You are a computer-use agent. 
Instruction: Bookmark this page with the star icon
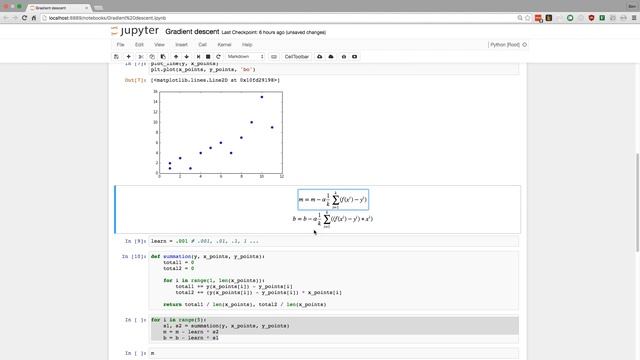point(527,18)
